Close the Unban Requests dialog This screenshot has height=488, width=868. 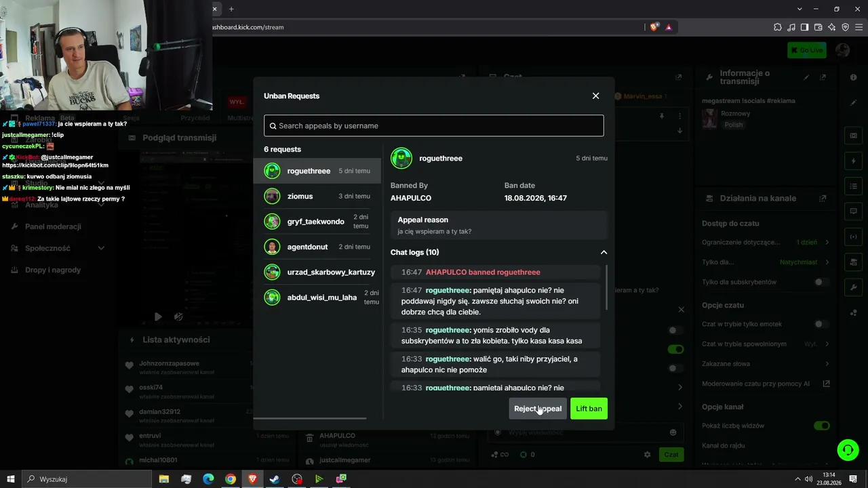595,96
